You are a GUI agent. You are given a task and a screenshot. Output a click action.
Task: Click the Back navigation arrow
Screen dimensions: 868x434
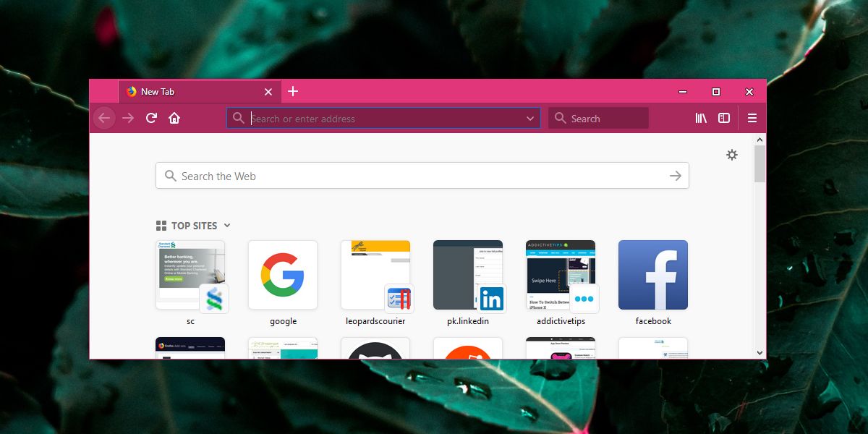[x=103, y=118]
